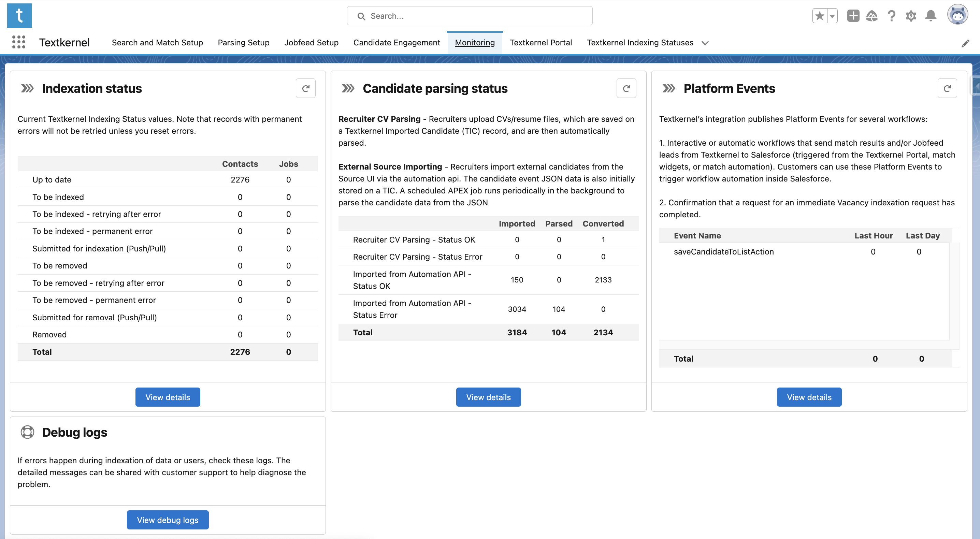Open the Notifications bell
This screenshot has height=539, width=980.
coord(931,16)
